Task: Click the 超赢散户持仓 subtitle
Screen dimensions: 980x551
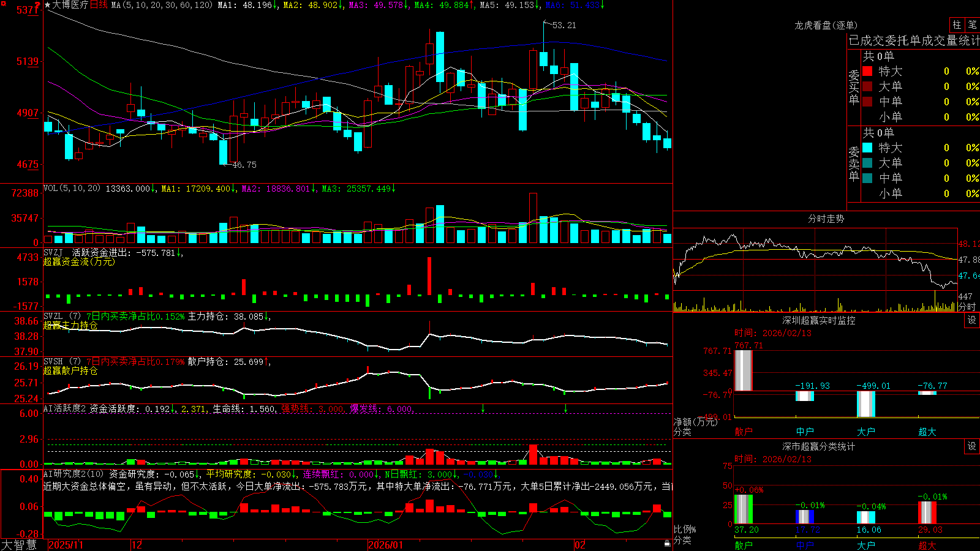Action: pos(70,370)
